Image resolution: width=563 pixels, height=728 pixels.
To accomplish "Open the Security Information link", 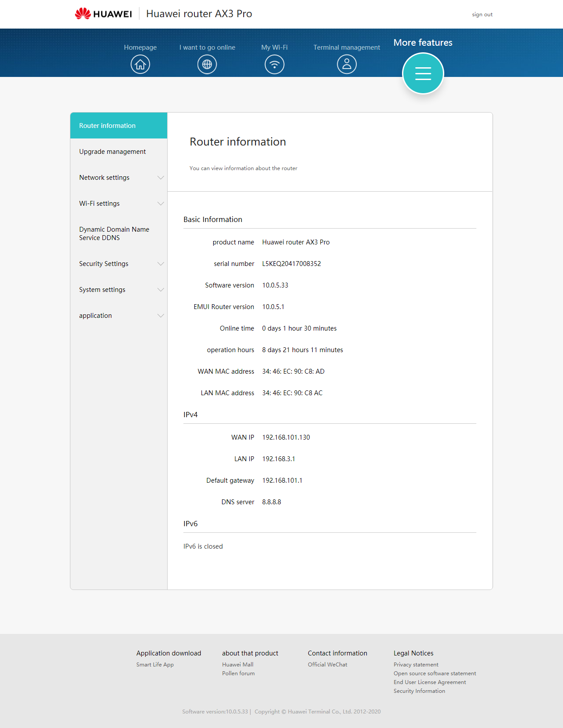I will (x=419, y=691).
